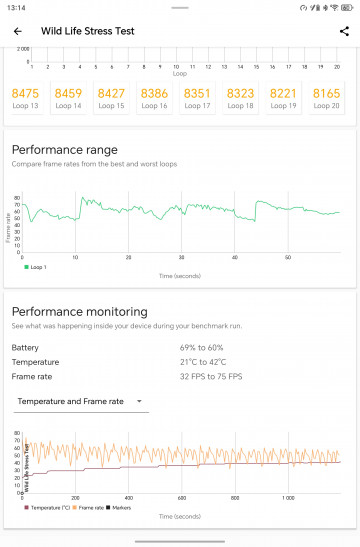360x547 pixels.
Task: Tap the Loop 18 score card
Action: [x=240, y=98]
